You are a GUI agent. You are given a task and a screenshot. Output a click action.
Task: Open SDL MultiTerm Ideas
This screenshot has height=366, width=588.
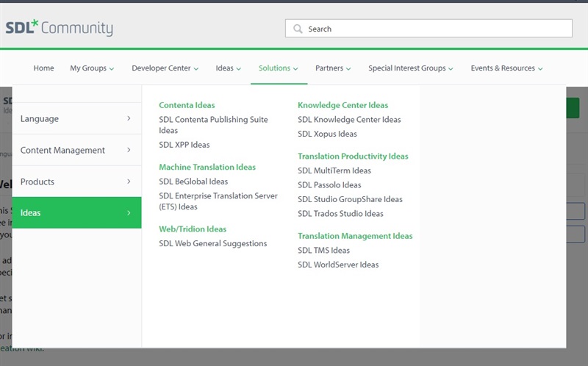tap(334, 171)
